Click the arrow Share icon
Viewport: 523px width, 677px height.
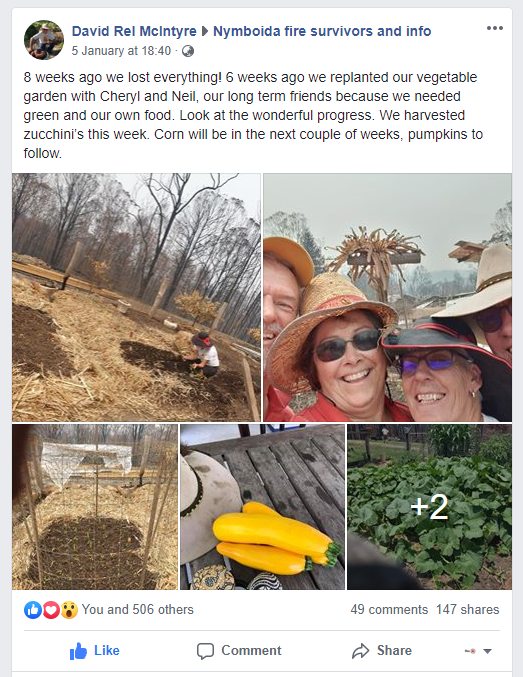click(360, 651)
